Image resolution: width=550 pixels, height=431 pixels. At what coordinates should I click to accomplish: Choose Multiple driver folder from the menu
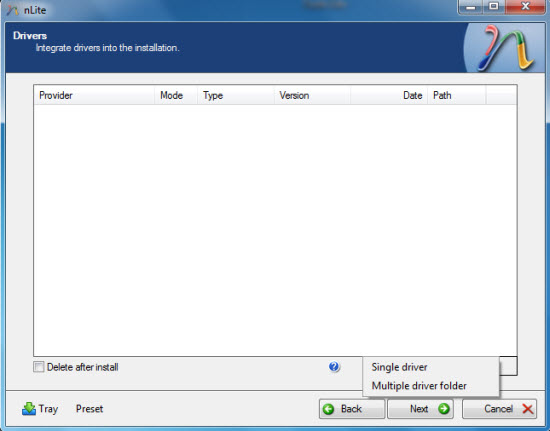(x=431, y=386)
